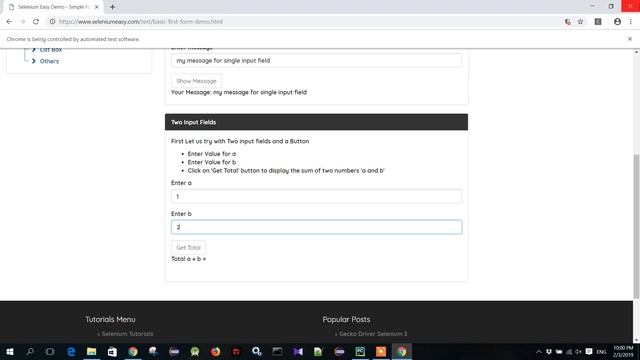
Task: Open the command prompt taskbar icon
Action: (277, 351)
